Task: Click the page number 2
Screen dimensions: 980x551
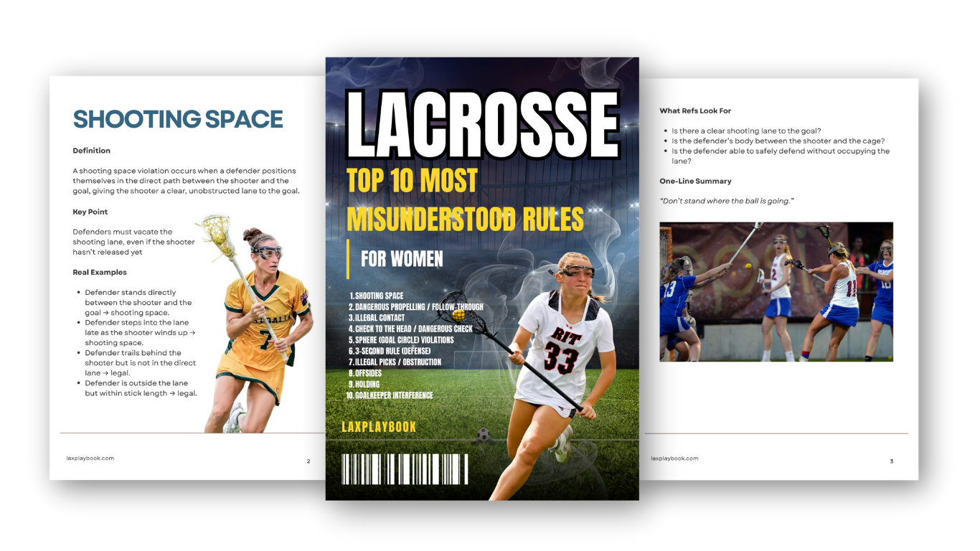Action: point(308,461)
